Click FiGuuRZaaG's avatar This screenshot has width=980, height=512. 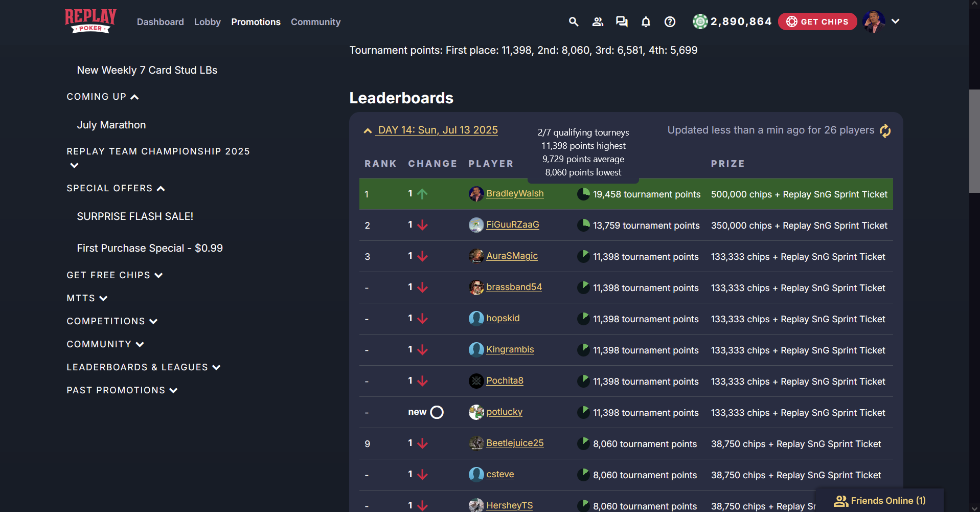coord(476,225)
